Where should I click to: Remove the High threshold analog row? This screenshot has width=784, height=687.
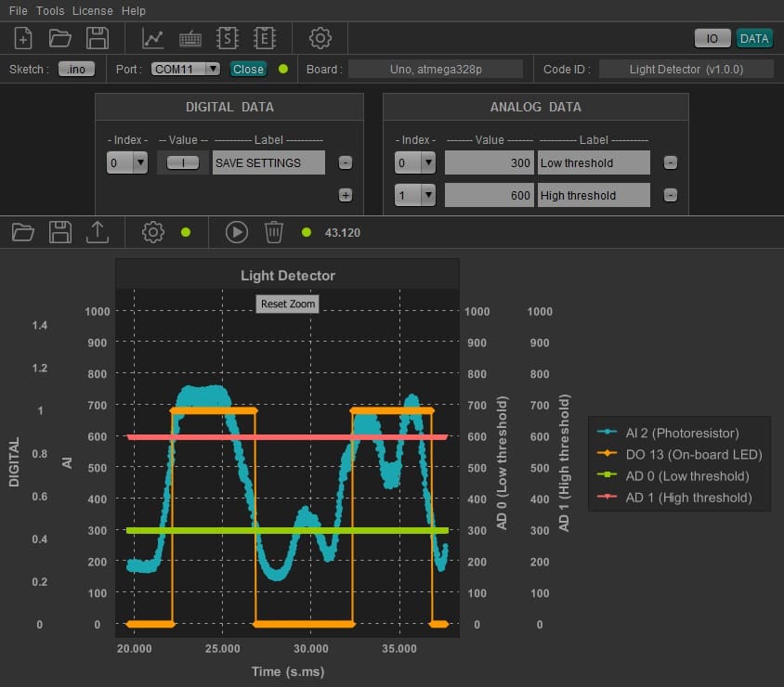pos(670,195)
